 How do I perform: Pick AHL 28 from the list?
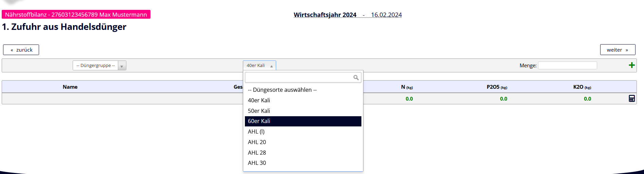pyautogui.click(x=303, y=153)
